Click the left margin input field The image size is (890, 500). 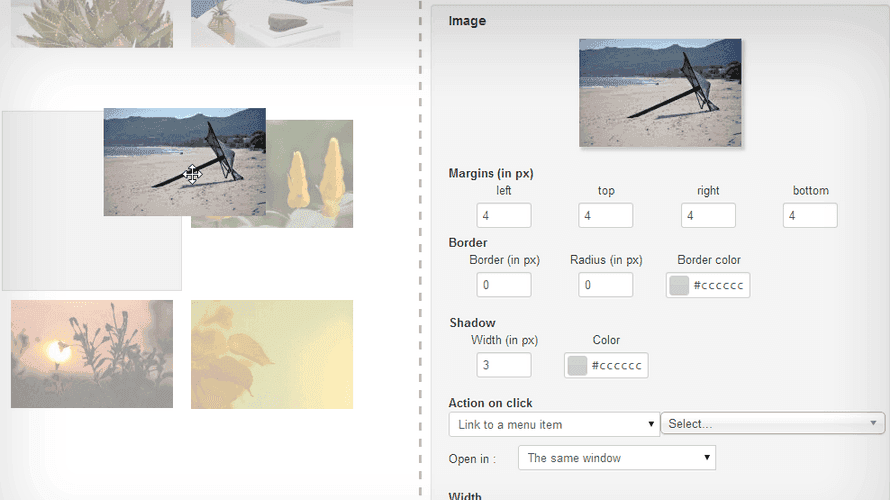pyautogui.click(x=504, y=216)
